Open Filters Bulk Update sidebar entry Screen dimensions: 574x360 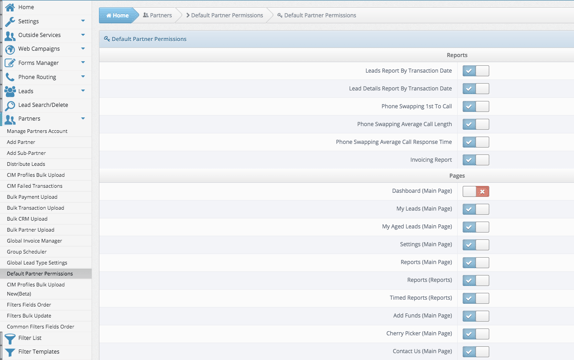pyautogui.click(x=29, y=316)
